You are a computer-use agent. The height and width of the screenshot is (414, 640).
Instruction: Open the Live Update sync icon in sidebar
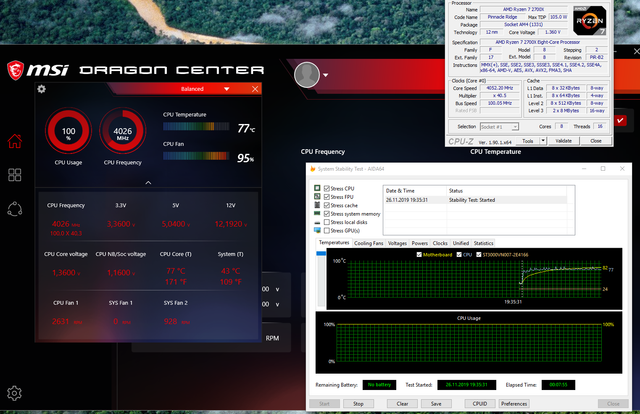15,209
